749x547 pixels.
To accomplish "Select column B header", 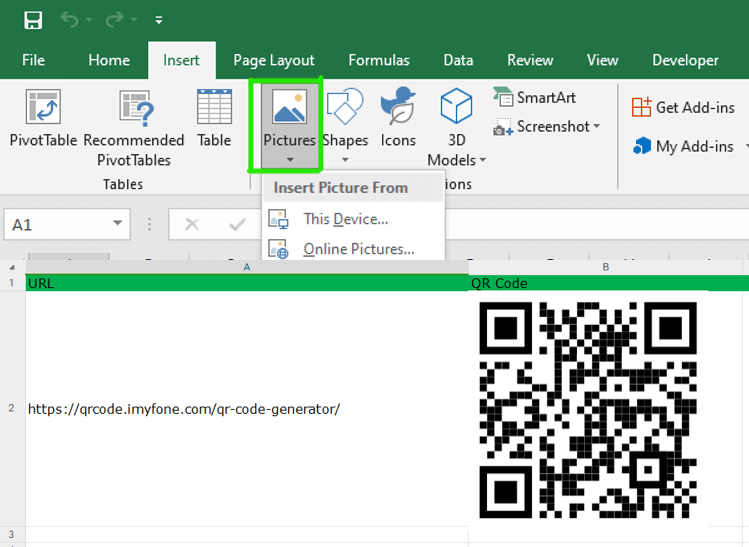I will (606, 267).
